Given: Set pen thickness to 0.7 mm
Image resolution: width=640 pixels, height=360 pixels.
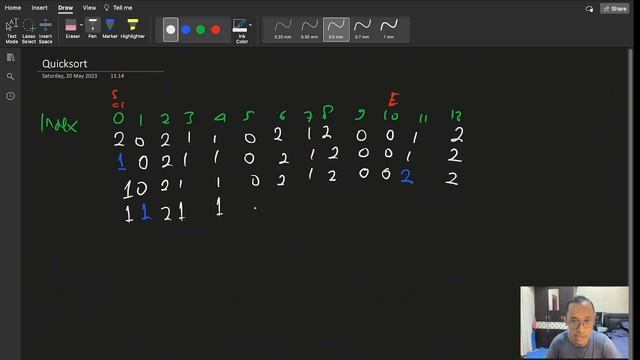Looking at the screenshot, I should coord(362,29).
